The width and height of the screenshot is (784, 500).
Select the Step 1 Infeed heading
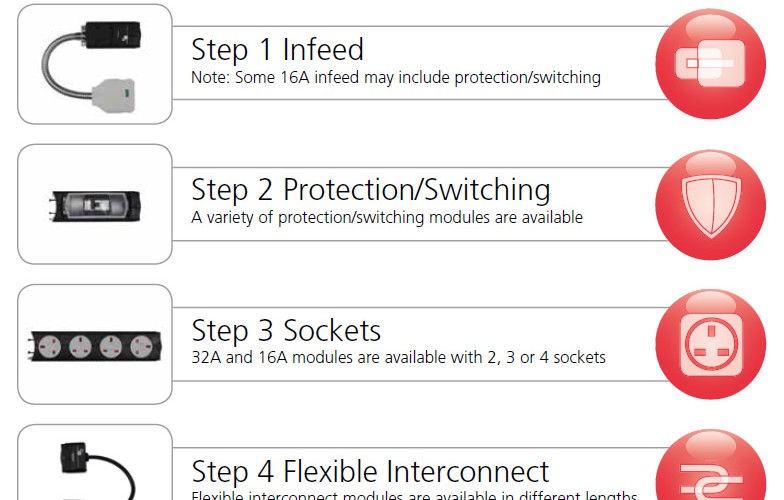tap(277, 49)
